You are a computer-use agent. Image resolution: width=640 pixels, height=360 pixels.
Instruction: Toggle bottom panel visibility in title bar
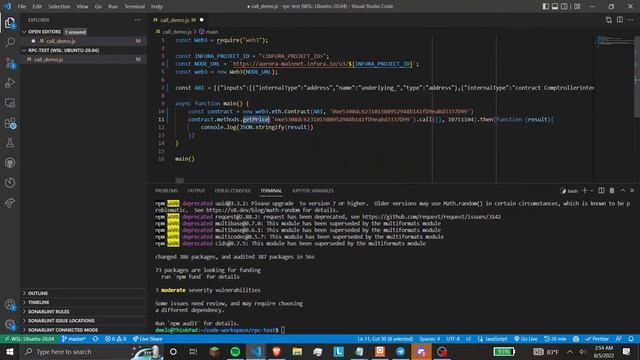tap(555, 7)
